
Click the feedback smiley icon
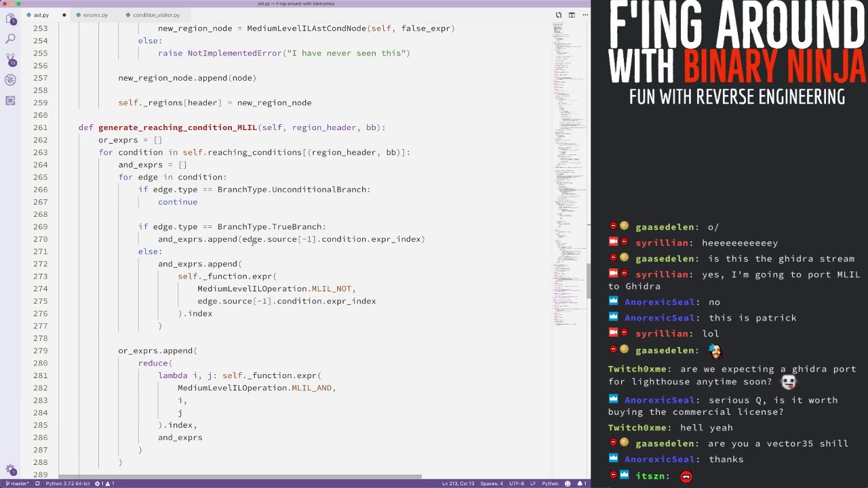[568, 483]
